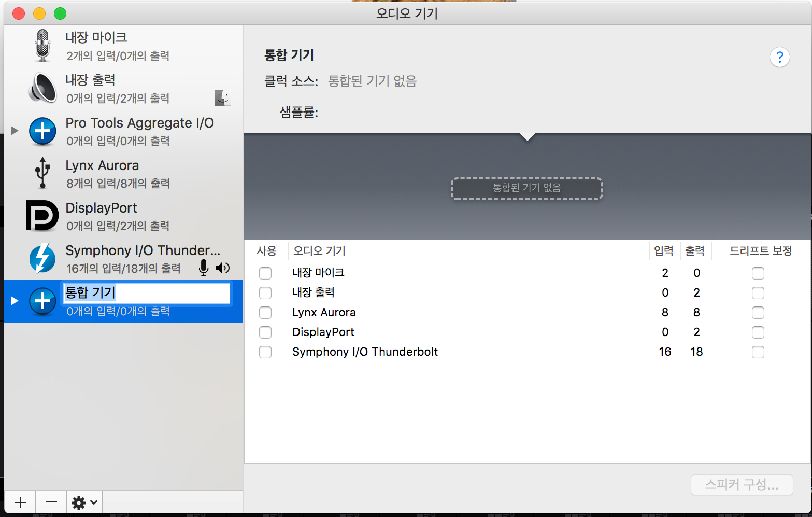
Task: Click the 8개의 입력/8개의 출력 subtitle
Action: [x=118, y=183]
